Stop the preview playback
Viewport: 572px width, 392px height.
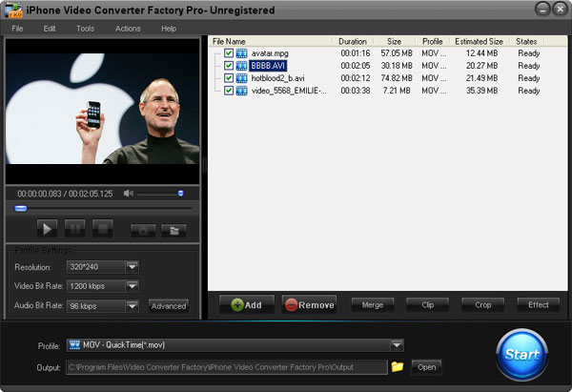click(x=103, y=229)
